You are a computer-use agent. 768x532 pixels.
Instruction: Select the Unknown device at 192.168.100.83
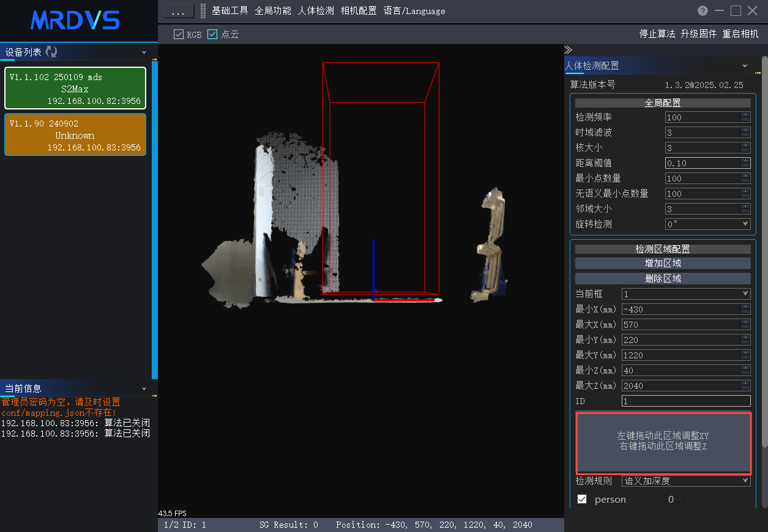75,135
